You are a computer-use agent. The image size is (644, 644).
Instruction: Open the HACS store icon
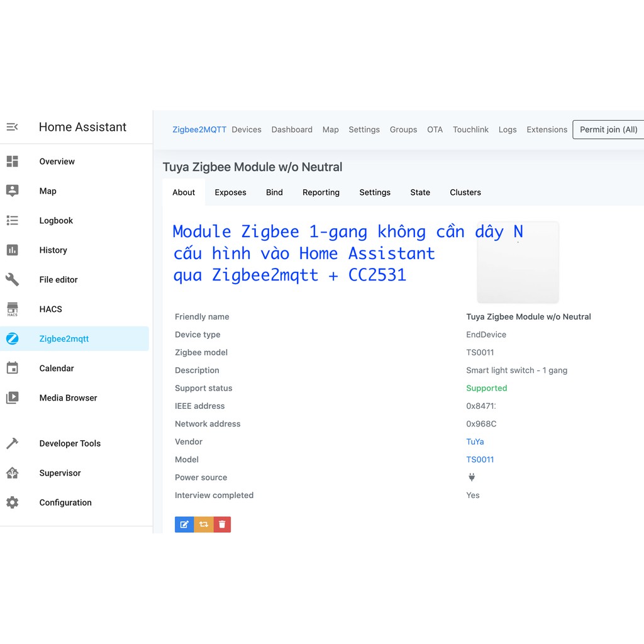pos(13,309)
